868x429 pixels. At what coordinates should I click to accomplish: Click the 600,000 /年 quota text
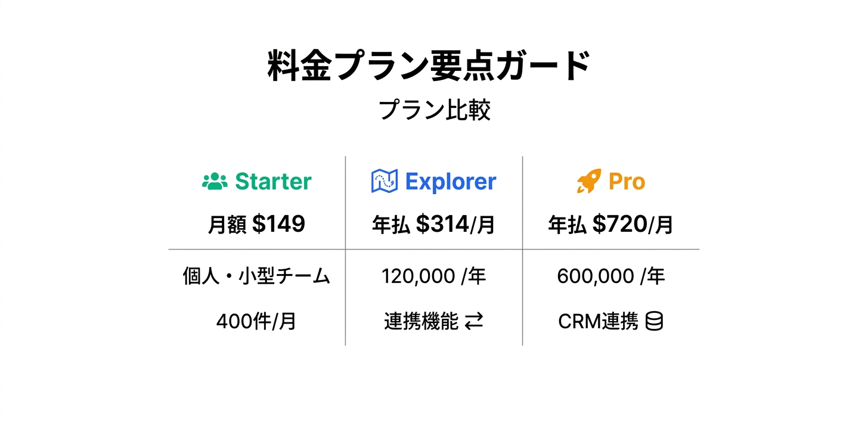click(x=610, y=276)
